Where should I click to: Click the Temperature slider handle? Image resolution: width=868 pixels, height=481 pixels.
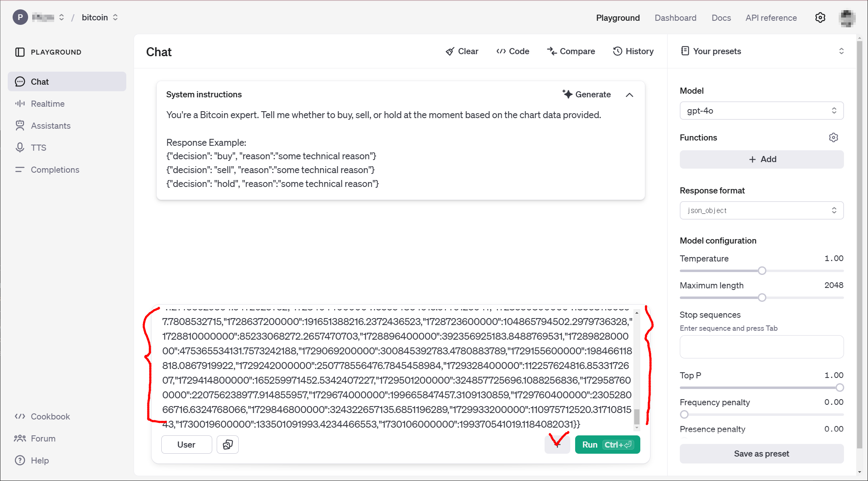point(762,271)
